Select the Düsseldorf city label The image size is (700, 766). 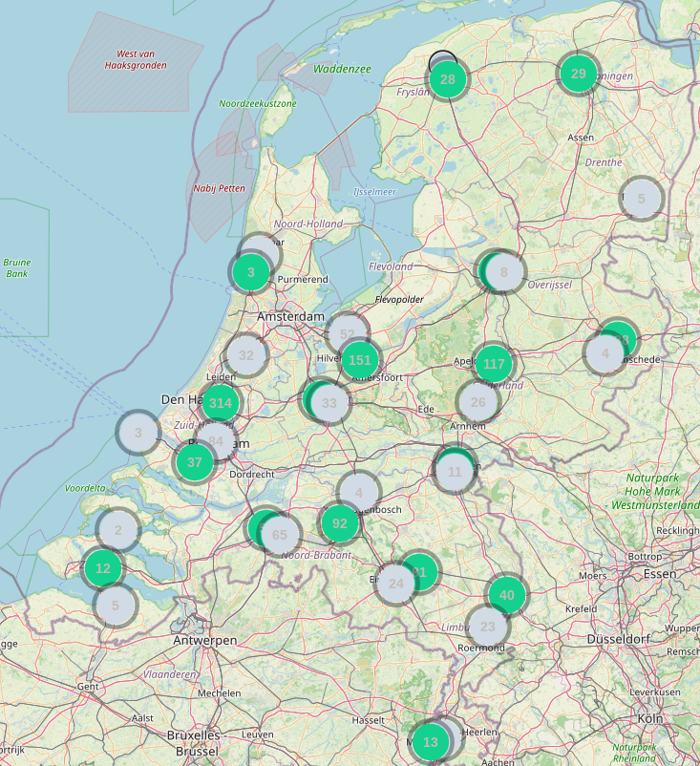coord(619,639)
